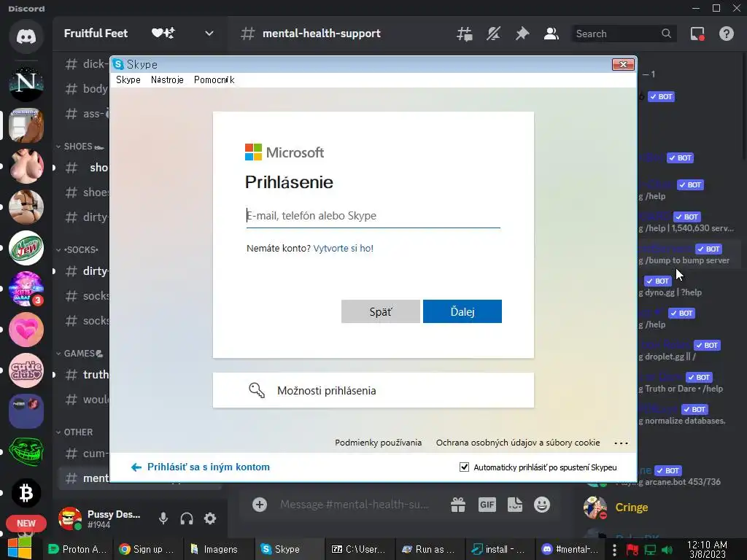Open Proton taskbar item
Screen dimensions: 747x560
78,549
